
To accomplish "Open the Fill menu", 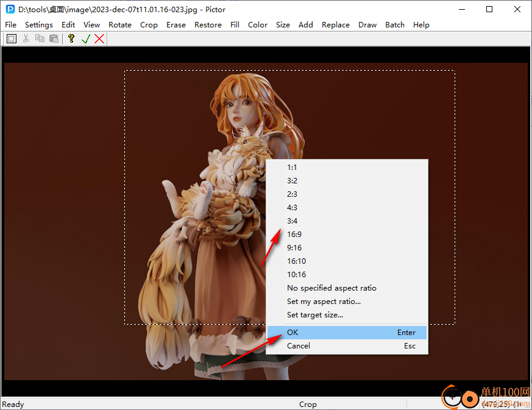I will (235, 25).
